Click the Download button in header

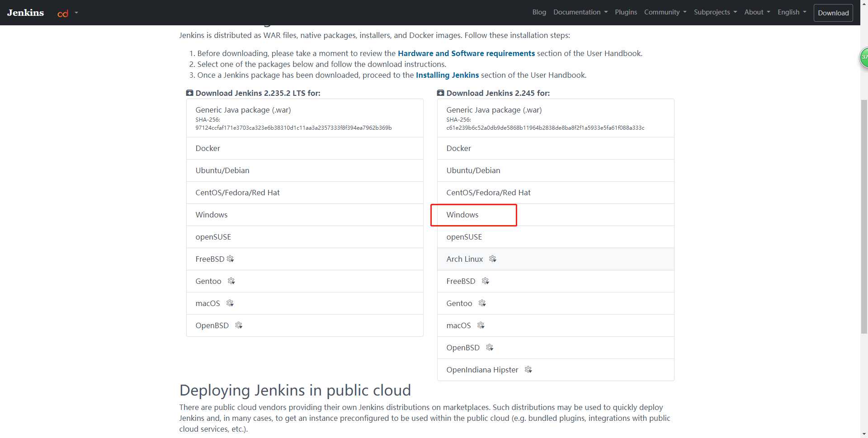833,13
